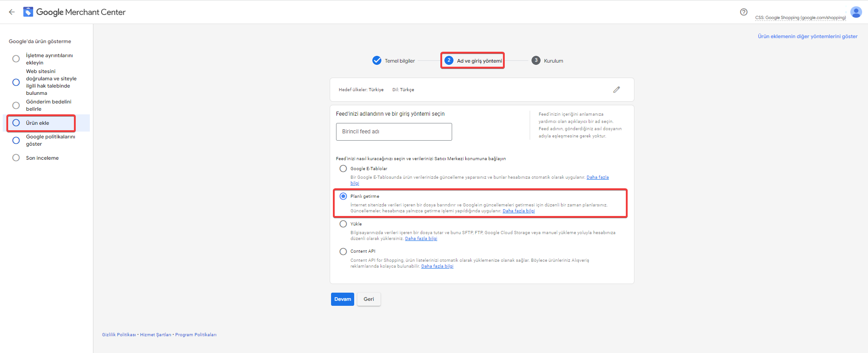
Task: Open the account avatar menu
Action: [x=856, y=12]
